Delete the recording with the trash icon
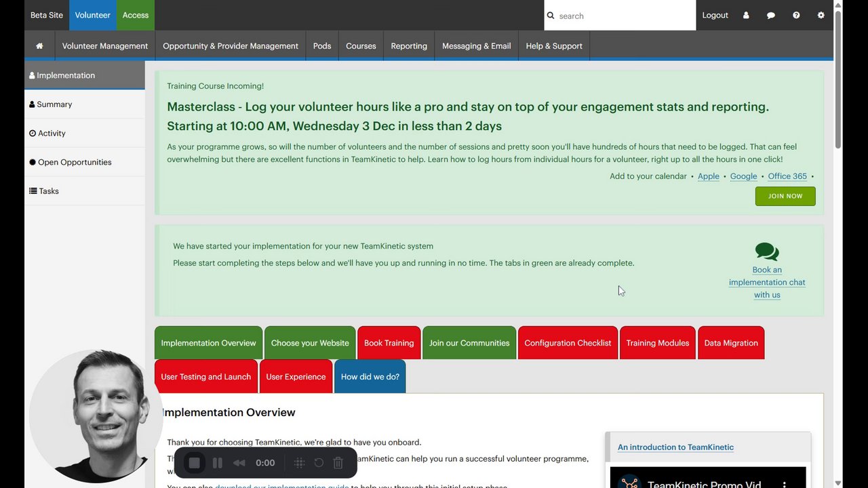Screen dimensions: 868x488 338,463
